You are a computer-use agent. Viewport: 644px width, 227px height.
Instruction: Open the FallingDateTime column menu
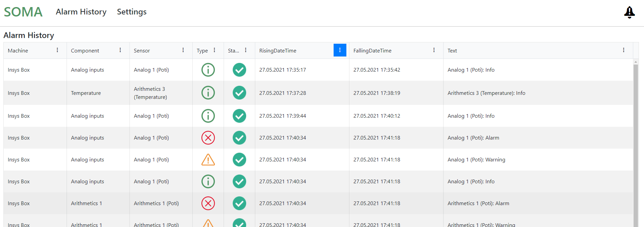pyautogui.click(x=434, y=50)
